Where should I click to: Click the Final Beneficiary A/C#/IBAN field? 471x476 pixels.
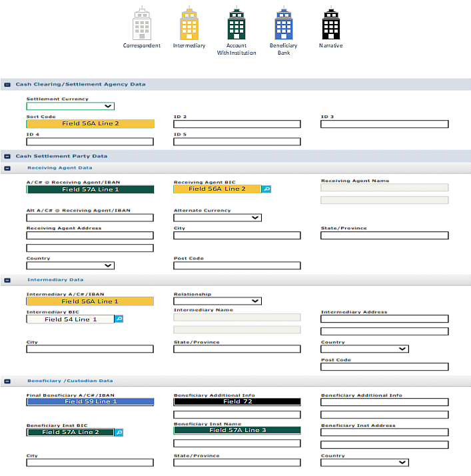[x=90, y=402]
